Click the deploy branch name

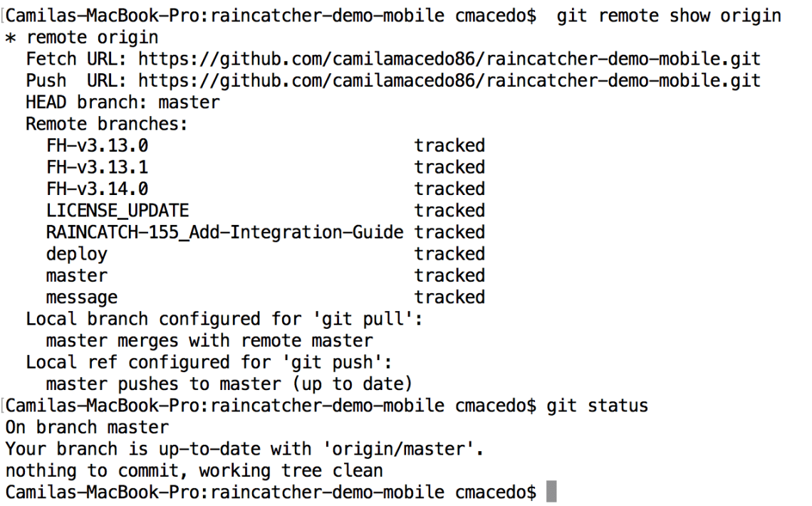(x=77, y=254)
